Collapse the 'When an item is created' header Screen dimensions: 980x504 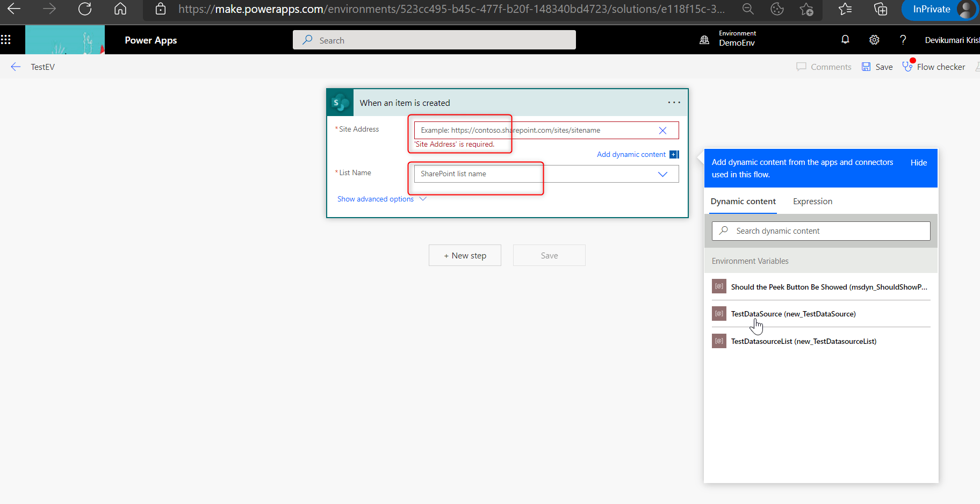[507, 103]
